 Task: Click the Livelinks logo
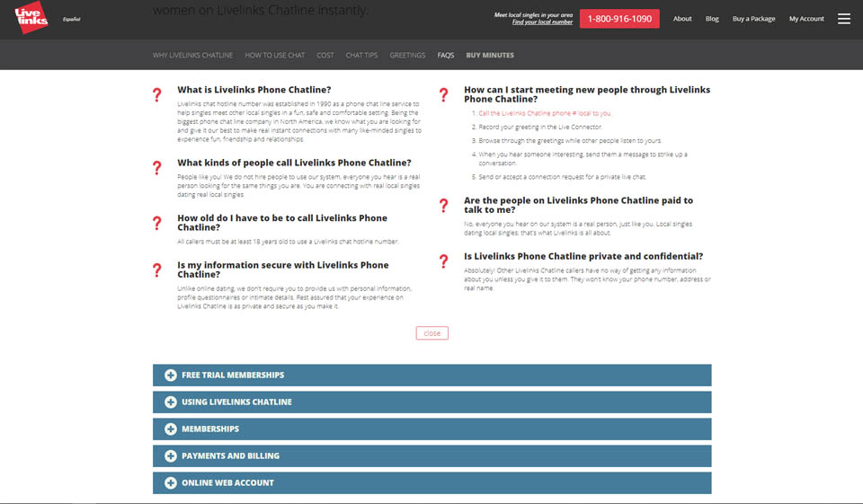[x=31, y=19]
